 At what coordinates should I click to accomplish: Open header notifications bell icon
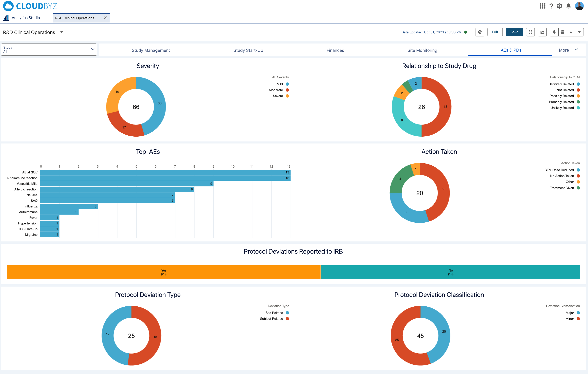[569, 6]
